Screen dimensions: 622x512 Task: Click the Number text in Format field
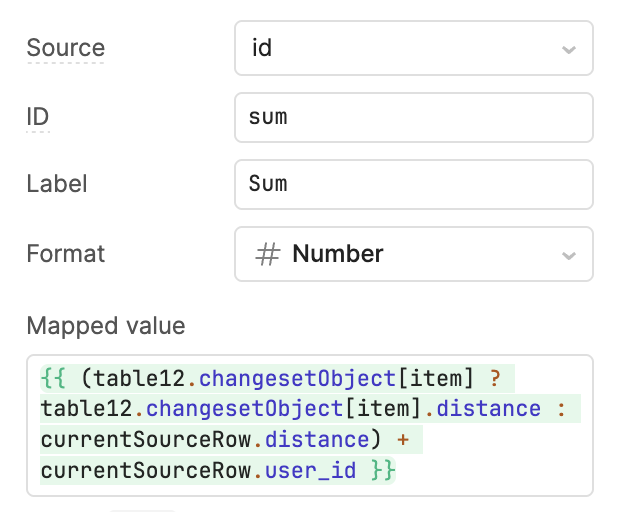coord(337,254)
